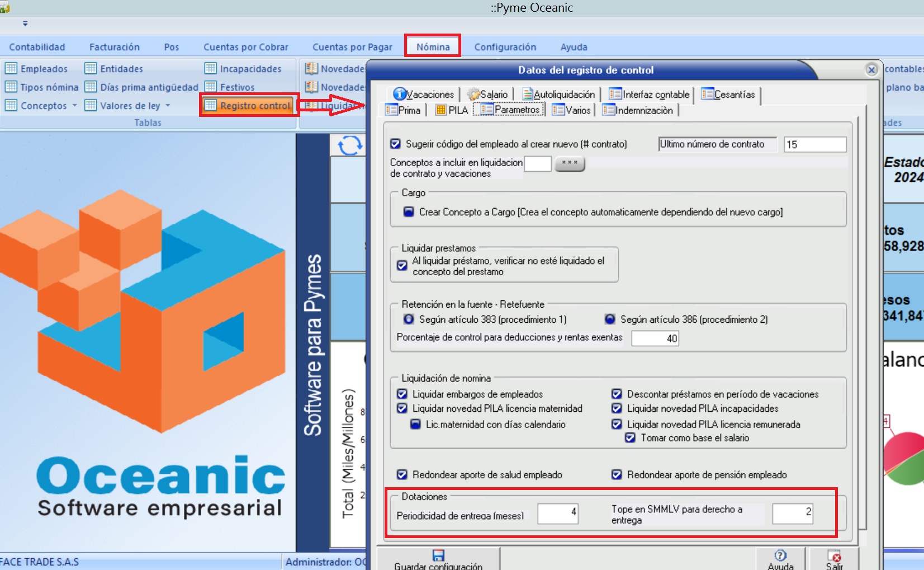This screenshot has width=924, height=570.
Task: Click the Registro control button
Action: [249, 105]
